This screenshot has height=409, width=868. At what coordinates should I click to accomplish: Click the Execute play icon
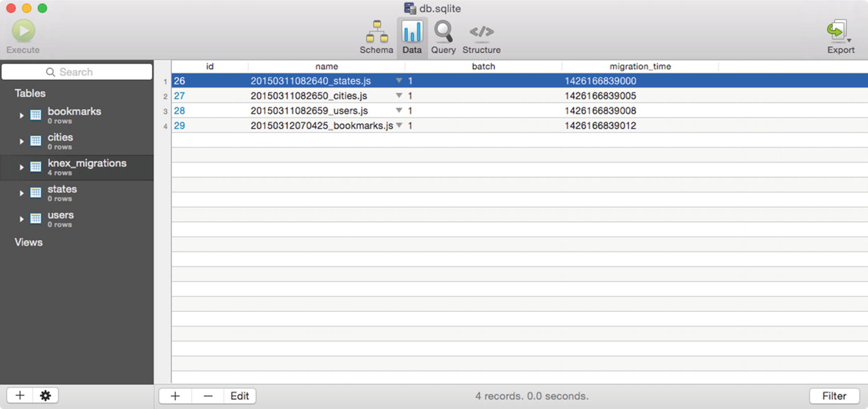[x=23, y=32]
